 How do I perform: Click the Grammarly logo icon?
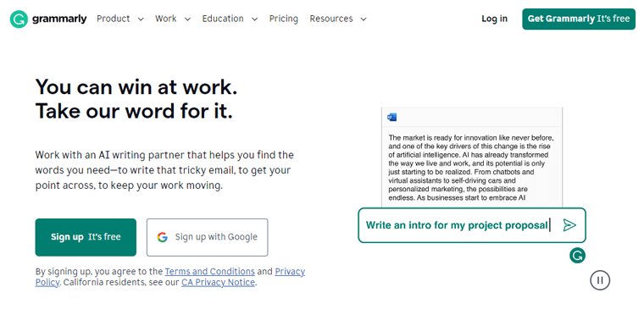19,19
